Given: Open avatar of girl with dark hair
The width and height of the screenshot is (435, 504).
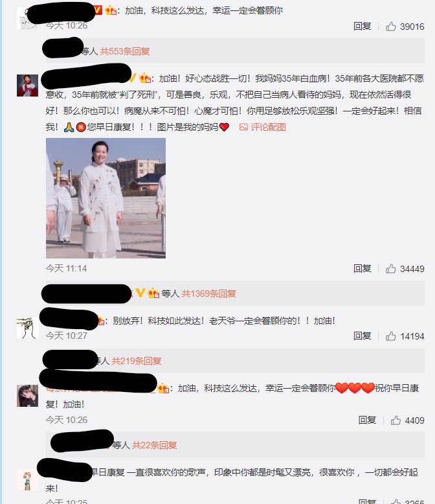Looking at the screenshot, I should tap(27, 396).
